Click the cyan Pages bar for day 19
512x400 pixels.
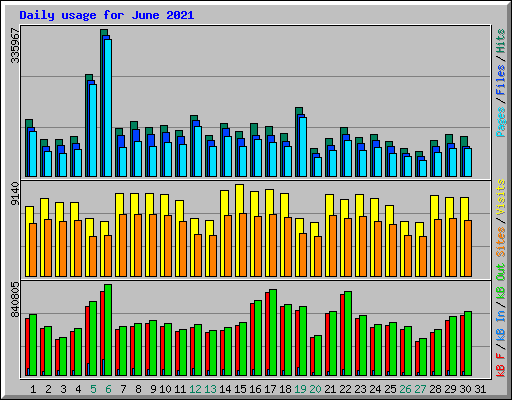303,147
